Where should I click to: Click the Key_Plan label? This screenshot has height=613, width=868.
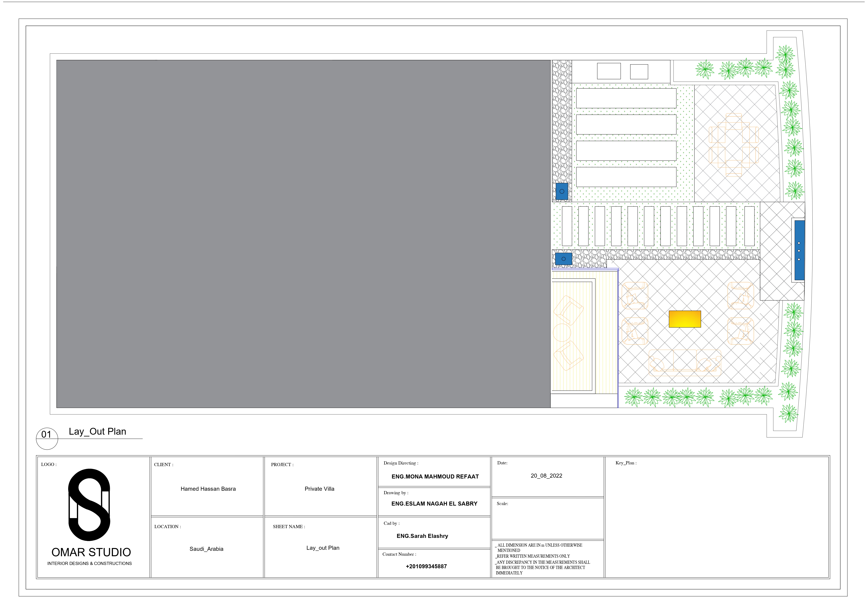626,463
